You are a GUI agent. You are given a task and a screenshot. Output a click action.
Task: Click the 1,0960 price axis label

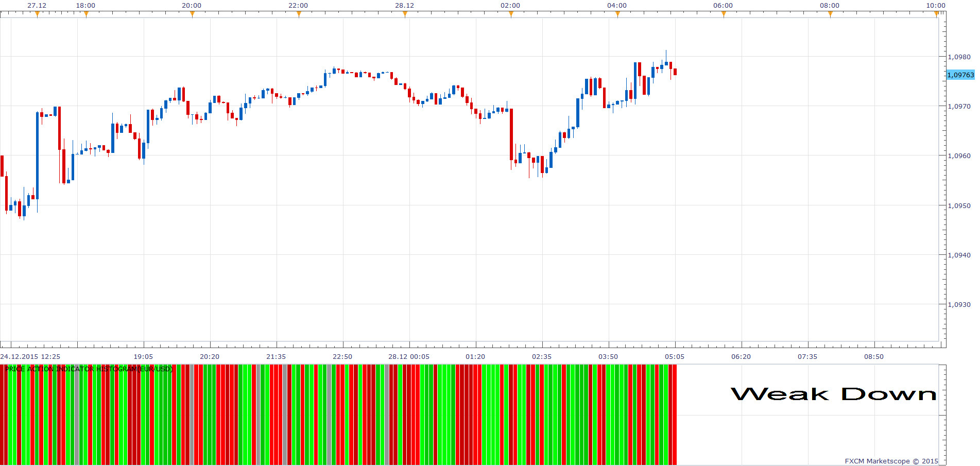pos(959,156)
